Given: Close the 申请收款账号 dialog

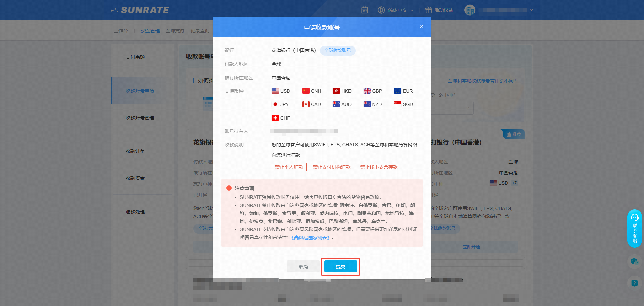Looking at the screenshot, I should click(421, 27).
